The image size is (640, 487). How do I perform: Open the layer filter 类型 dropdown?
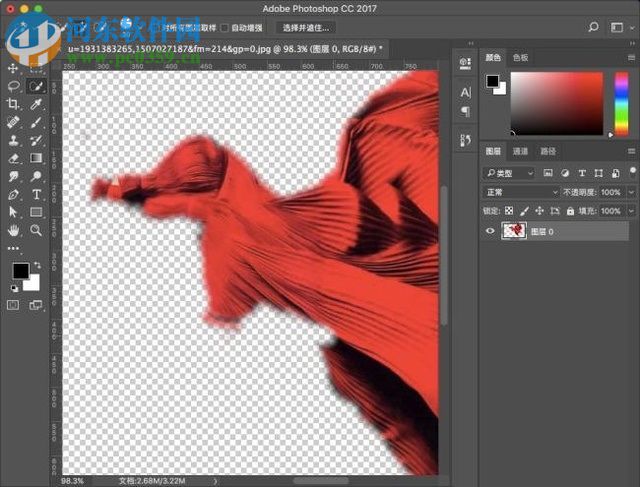coord(508,173)
